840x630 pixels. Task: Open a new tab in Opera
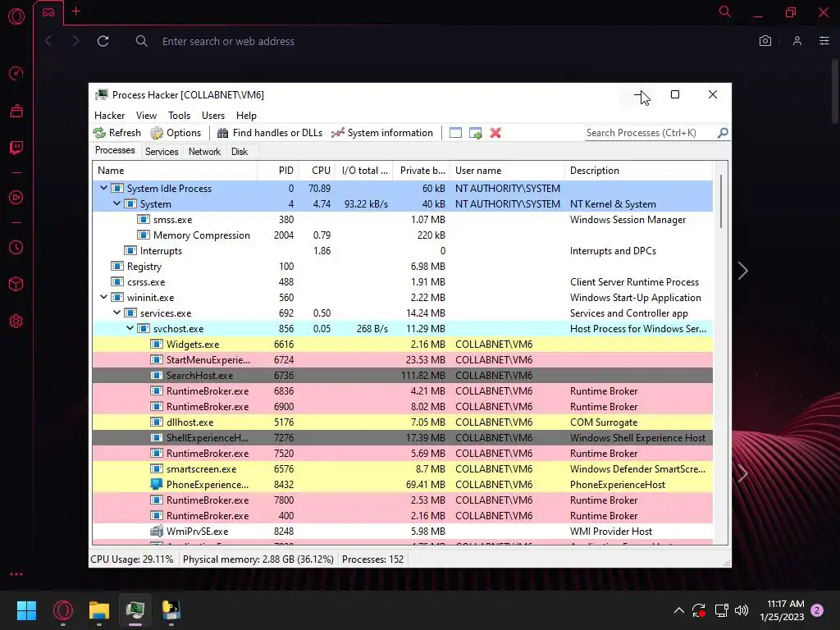[76, 11]
